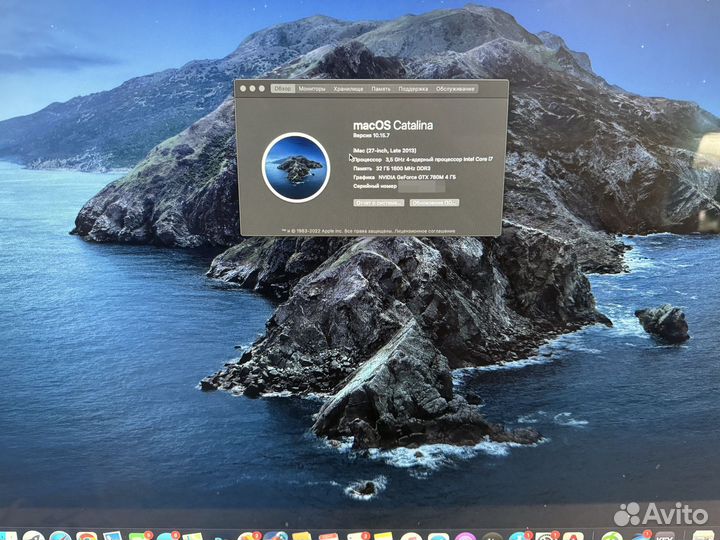Click the window zoom button

tap(262, 88)
